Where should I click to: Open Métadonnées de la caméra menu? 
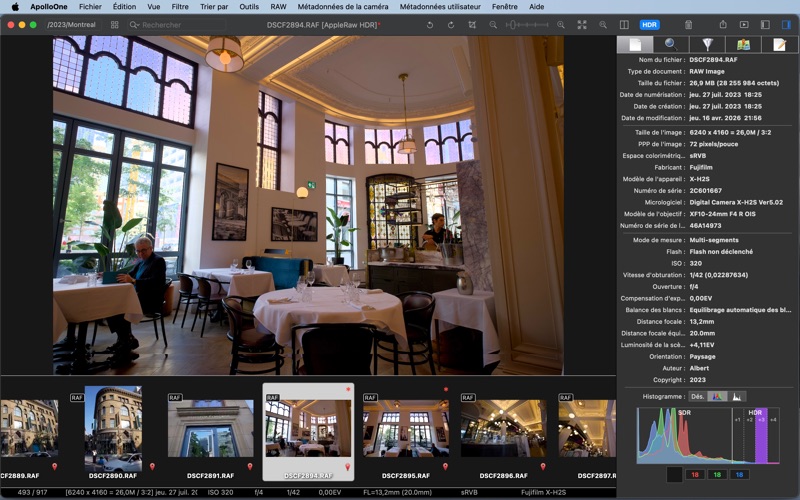pos(343,7)
